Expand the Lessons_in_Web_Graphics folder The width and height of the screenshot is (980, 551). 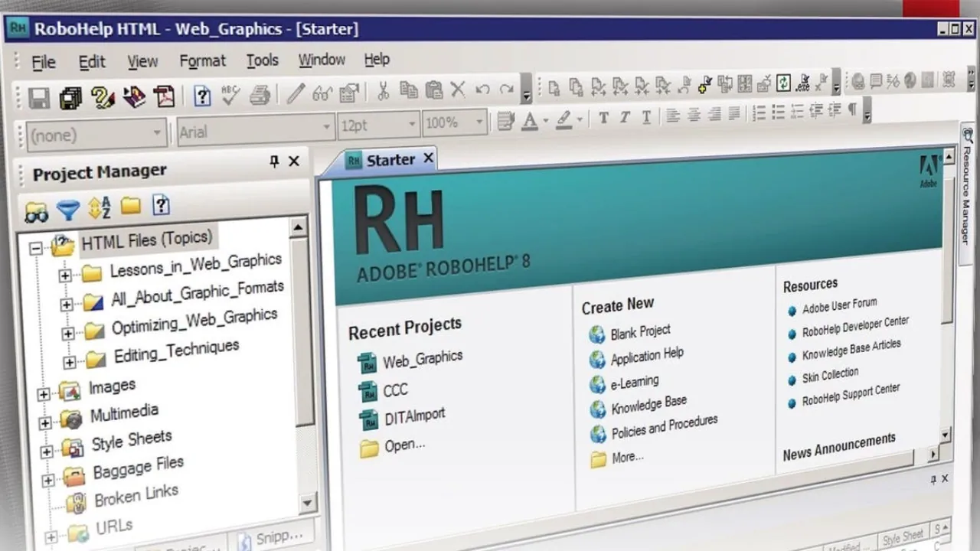point(64,275)
